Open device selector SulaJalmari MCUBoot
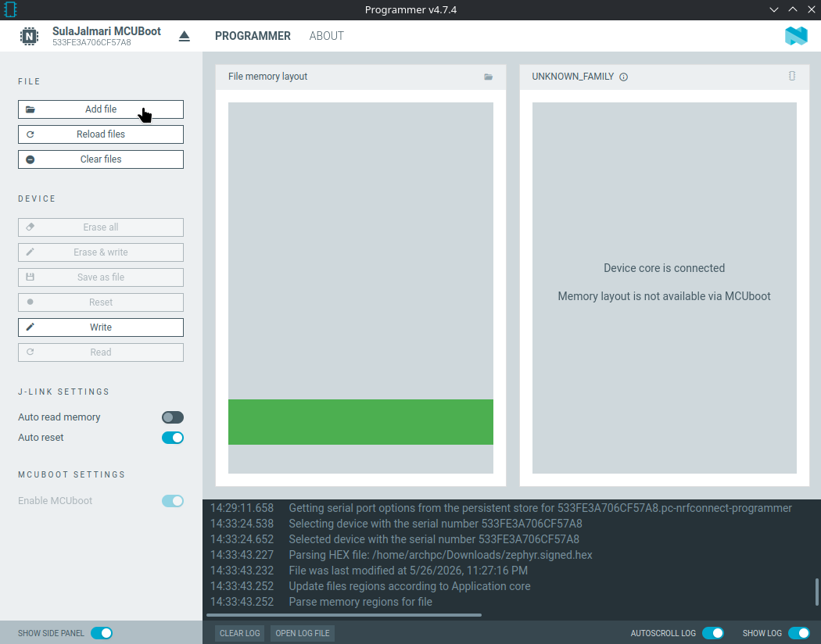 106,36
